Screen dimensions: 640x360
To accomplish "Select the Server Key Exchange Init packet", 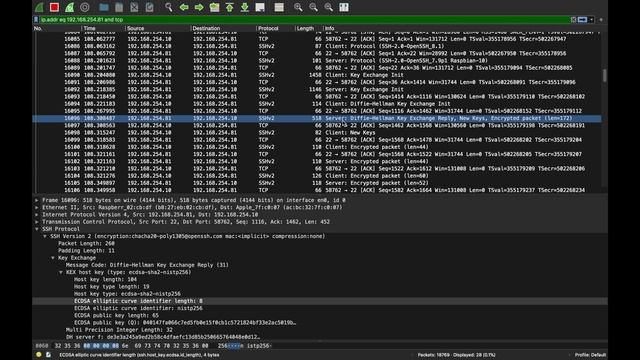I will click(x=316, y=89).
